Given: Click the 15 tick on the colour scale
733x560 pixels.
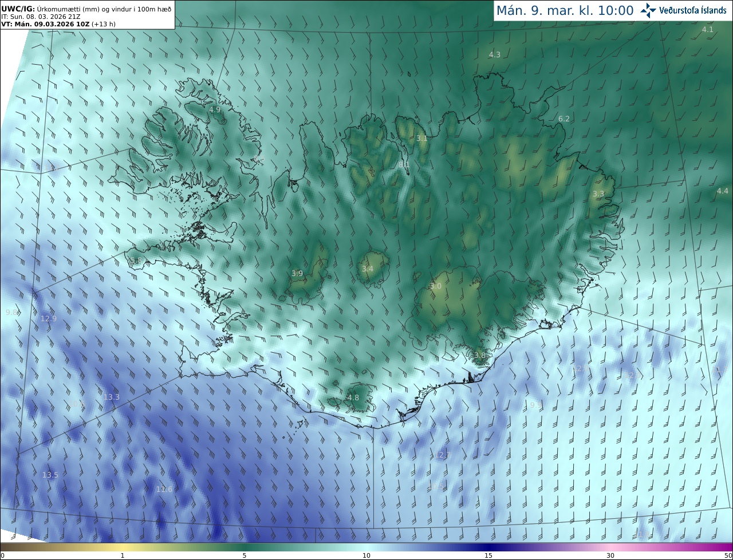Looking at the screenshot, I should click(x=488, y=555).
